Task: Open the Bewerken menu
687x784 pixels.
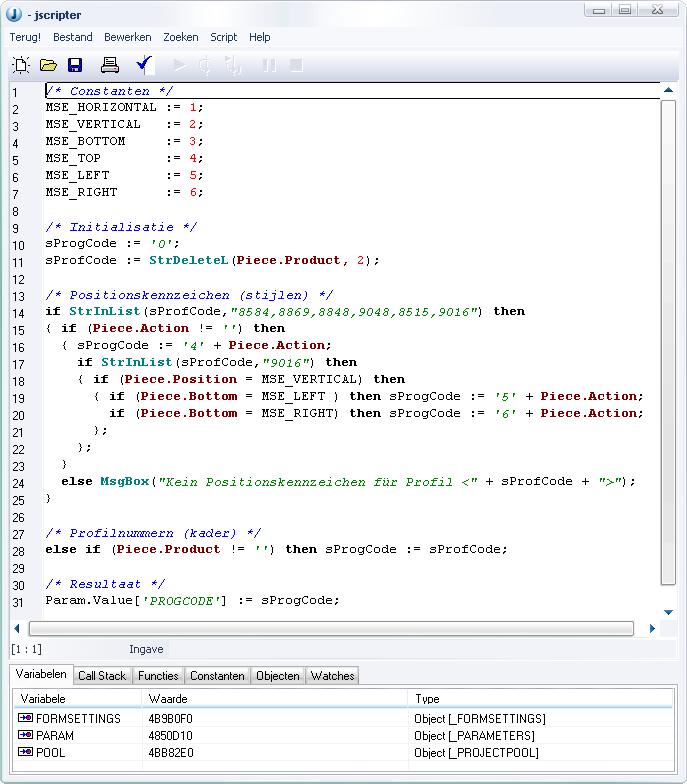Action: click(128, 37)
